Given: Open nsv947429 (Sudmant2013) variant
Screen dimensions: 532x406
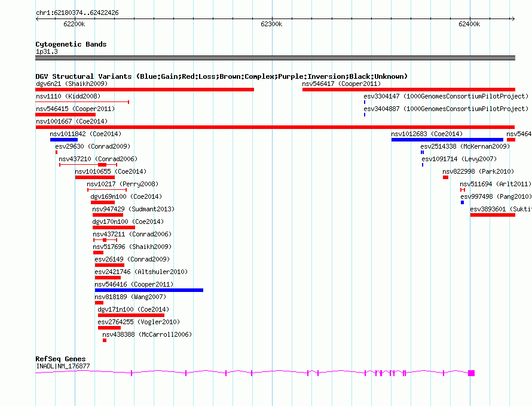Looking at the screenshot, I should coord(133,209).
